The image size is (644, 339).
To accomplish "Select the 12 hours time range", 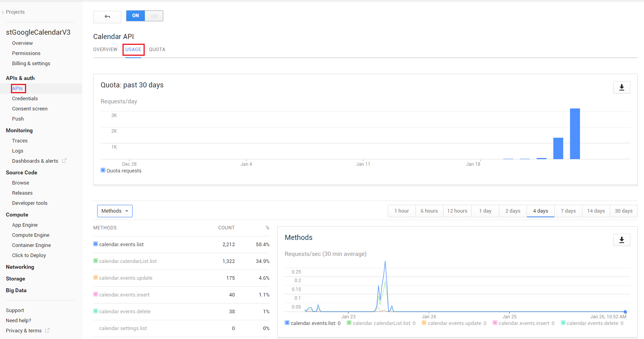I will (x=457, y=211).
